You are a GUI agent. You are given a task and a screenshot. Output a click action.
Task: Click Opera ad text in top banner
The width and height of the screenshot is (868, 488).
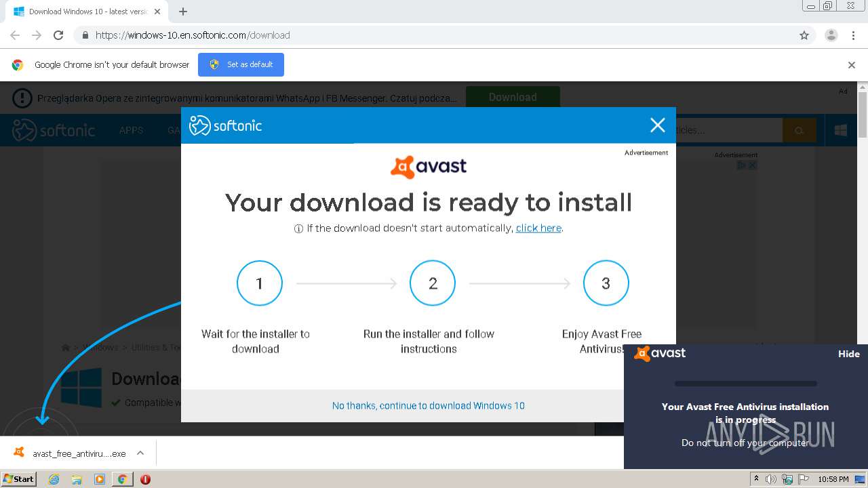coord(247,98)
